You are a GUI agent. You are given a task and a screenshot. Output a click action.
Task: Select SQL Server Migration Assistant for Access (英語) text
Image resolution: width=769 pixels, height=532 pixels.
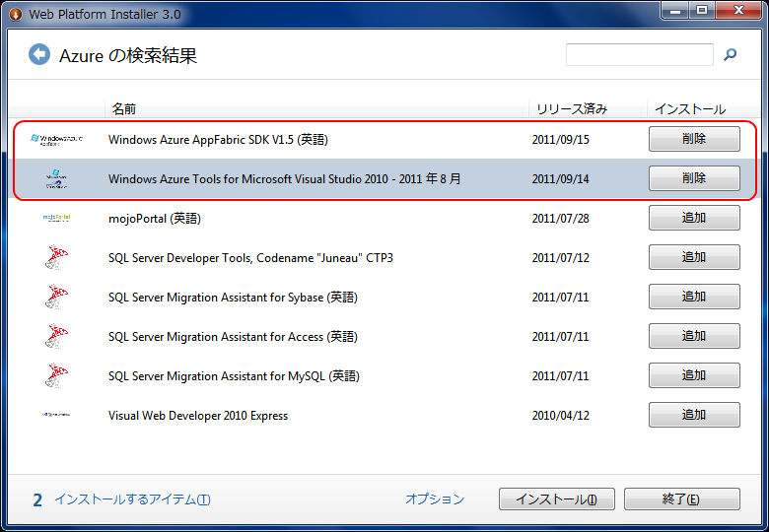pos(233,337)
